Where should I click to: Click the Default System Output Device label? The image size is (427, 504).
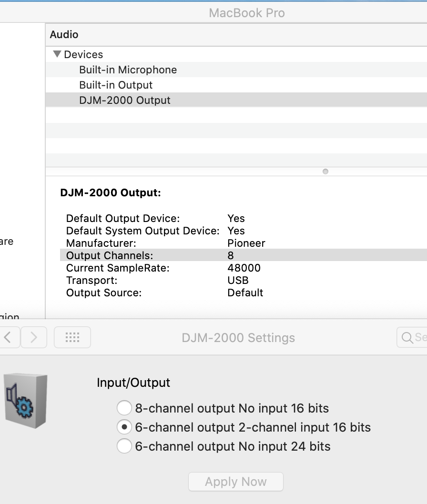[143, 231]
